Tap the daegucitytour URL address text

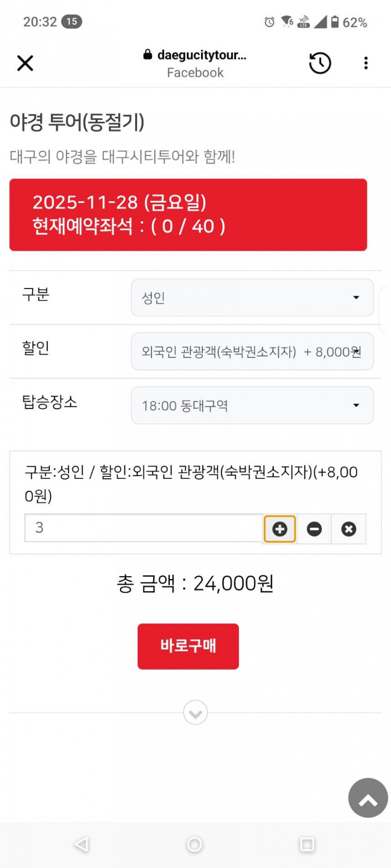click(201, 55)
